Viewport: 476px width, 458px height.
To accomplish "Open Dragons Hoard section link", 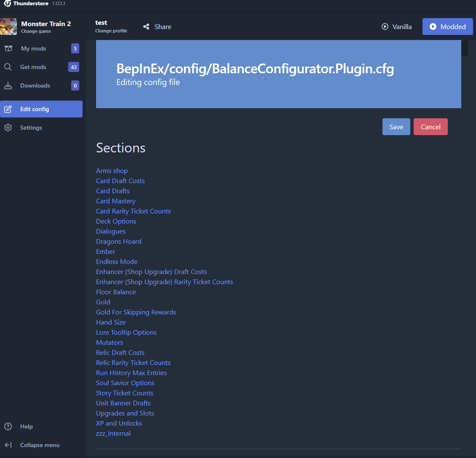I will click(x=118, y=242).
